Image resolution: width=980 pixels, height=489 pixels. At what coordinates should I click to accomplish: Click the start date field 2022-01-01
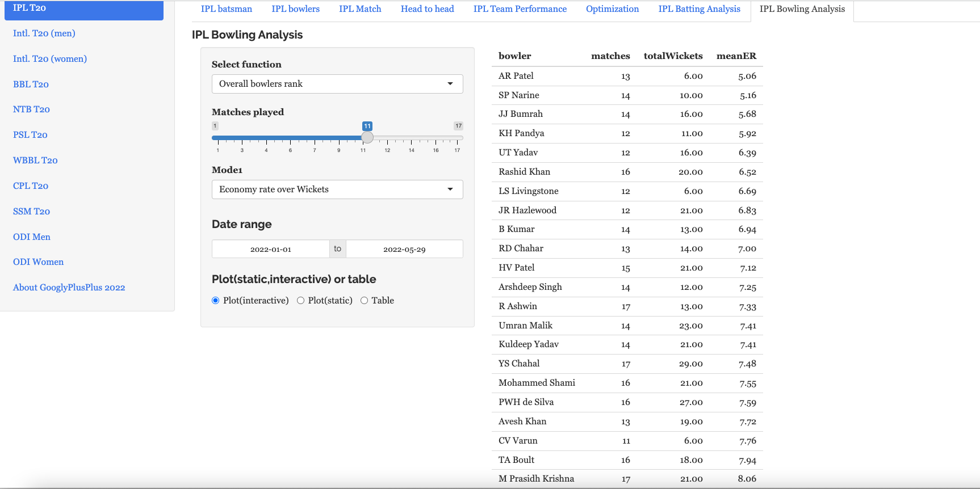pos(271,249)
